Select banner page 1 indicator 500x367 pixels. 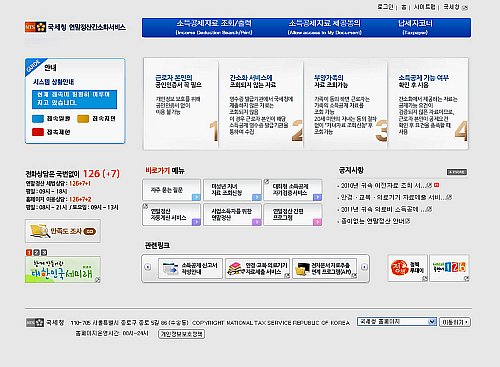[29, 252]
